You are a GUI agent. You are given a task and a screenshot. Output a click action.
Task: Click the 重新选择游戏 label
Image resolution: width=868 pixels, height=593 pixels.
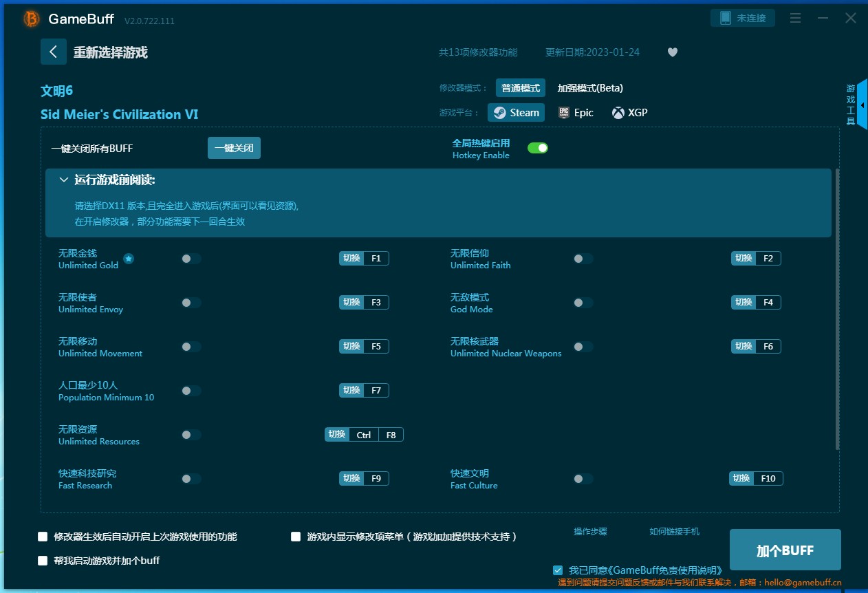[x=111, y=52]
